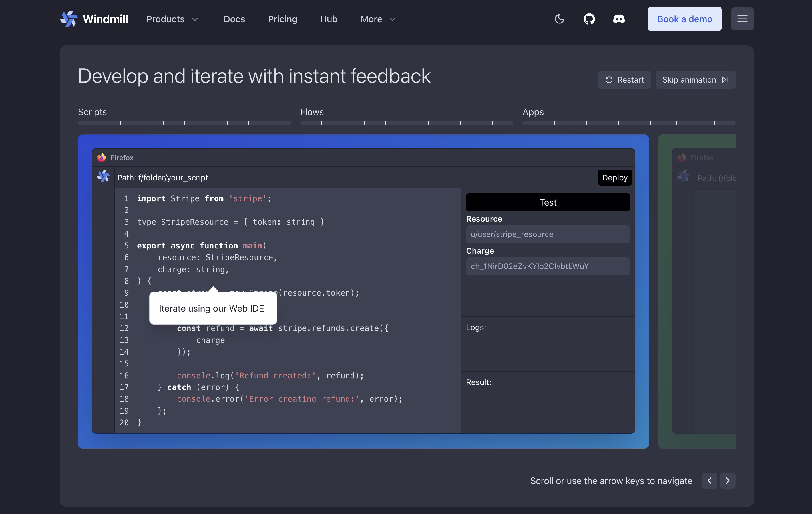Screen dimensions: 812x514
Task: Expand the Products dropdown menu
Action: click(x=172, y=19)
